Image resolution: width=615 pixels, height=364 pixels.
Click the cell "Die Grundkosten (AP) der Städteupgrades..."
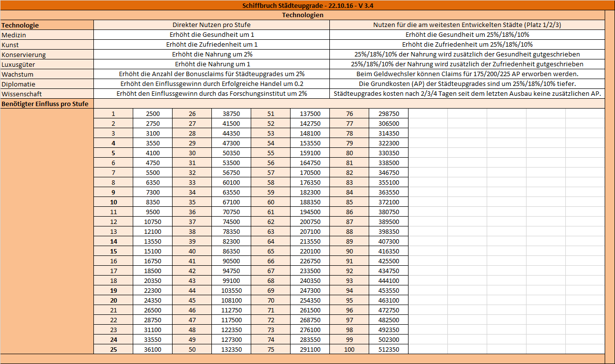(467, 84)
